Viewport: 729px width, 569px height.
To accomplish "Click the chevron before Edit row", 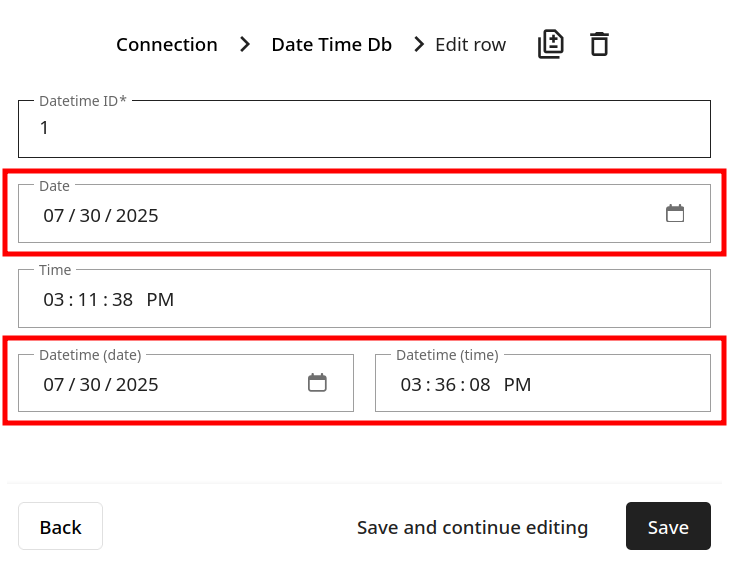I will [419, 45].
